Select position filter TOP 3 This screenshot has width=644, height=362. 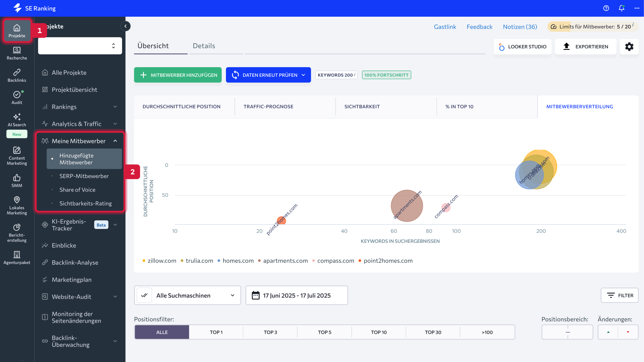pyautogui.click(x=270, y=332)
